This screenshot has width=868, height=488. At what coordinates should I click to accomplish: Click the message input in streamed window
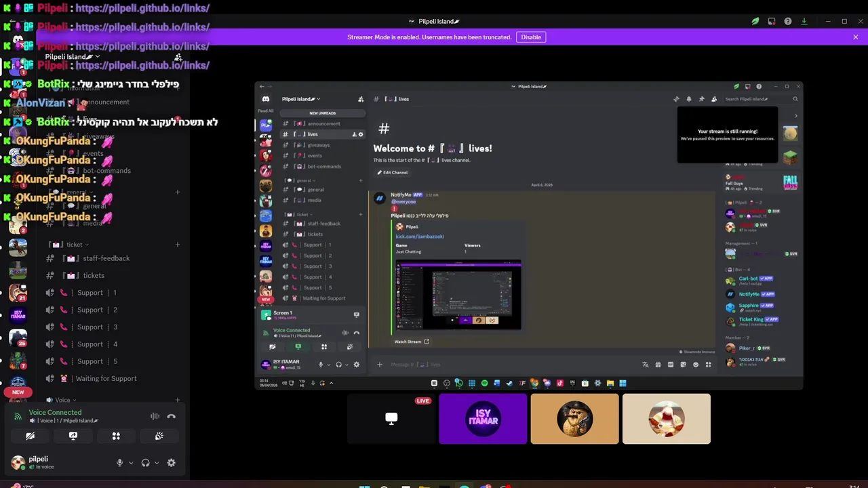(509, 365)
